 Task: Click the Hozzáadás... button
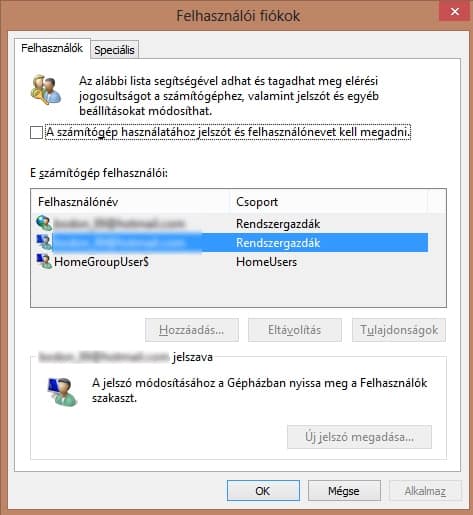pyautogui.click(x=192, y=330)
